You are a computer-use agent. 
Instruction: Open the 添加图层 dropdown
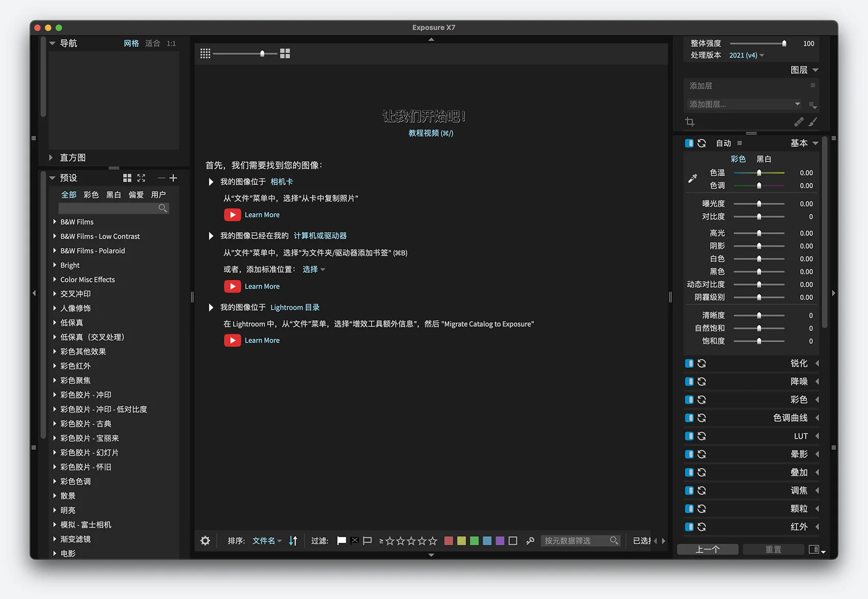[x=745, y=104]
